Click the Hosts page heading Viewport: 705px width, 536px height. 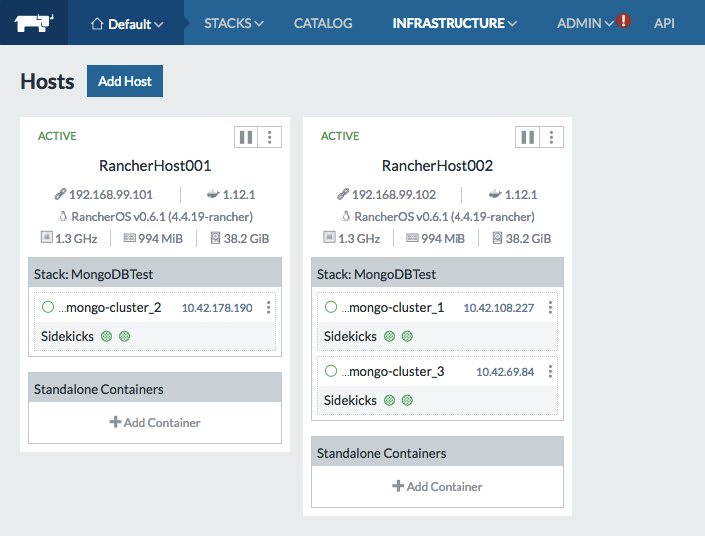click(x=47, y=82)
